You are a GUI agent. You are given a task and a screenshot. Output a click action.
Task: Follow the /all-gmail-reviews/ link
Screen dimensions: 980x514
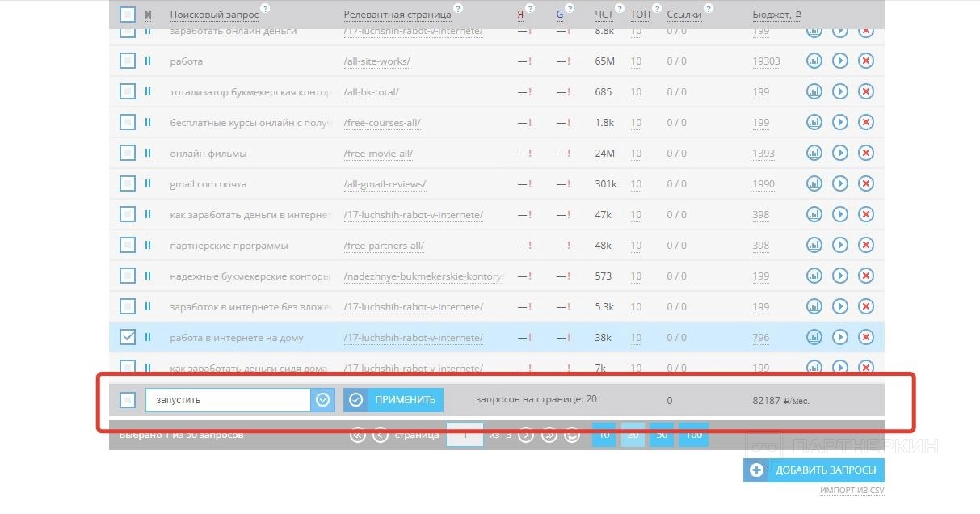tap(385, 184)
